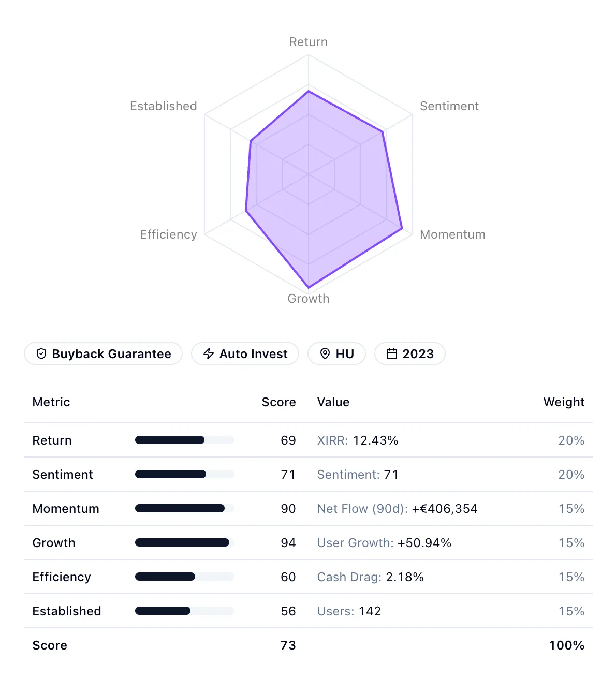Image resolution: width=616 pixels, height=678 pixels.
Task: Click the XIRR 12.43% value link
Action: click(358, 440)
